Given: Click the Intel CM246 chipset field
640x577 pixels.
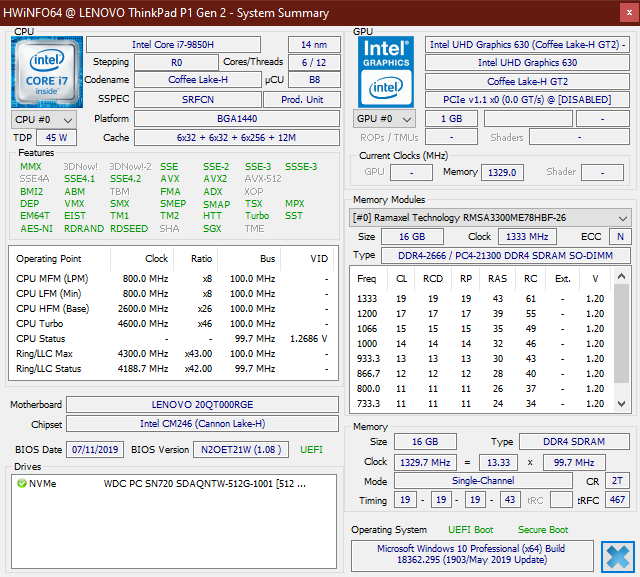Looking at the screenshot, I should 202,424.
